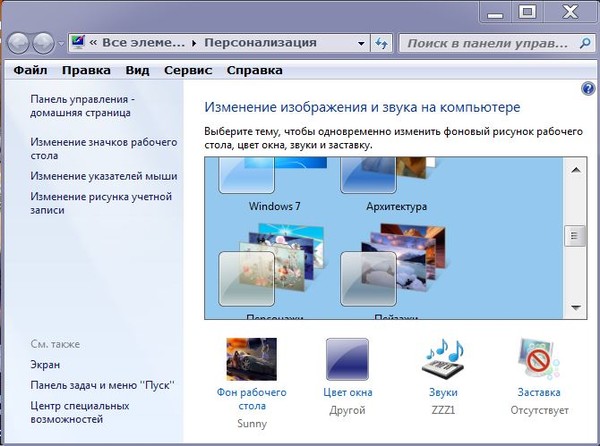The image size is (600, 446).
Task: Click the blue help question mark icon
Action: coord(588,89)
